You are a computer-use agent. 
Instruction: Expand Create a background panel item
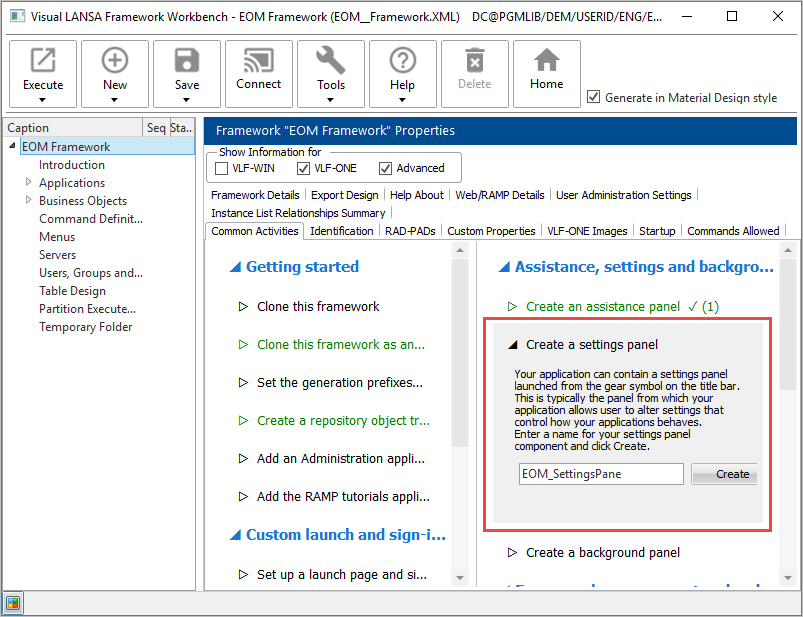click(x=512, y=552)
